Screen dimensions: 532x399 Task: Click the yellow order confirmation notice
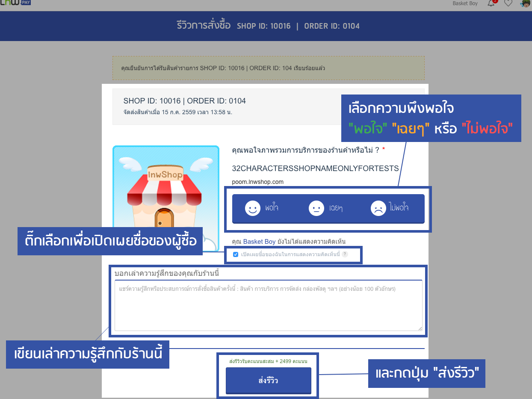point(268,68)
